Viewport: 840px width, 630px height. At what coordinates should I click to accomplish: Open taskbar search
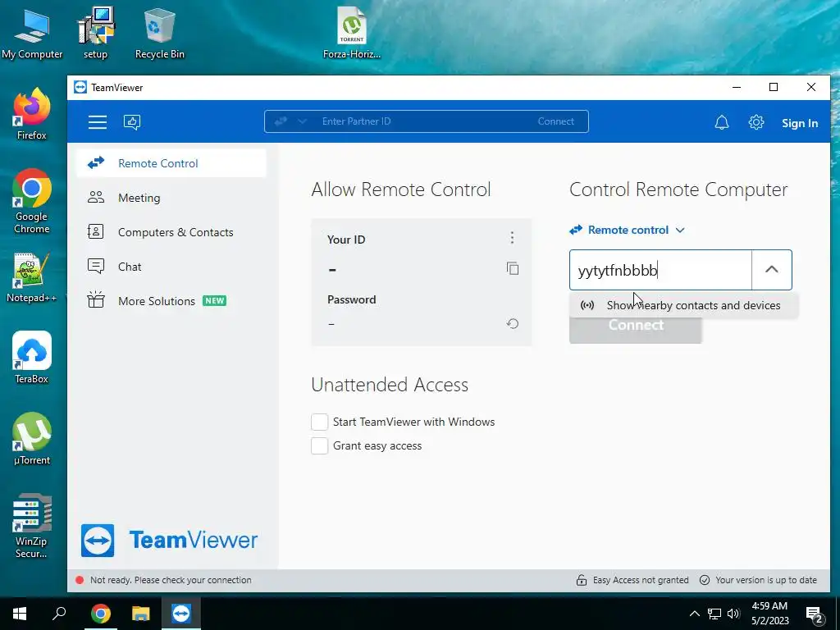(59, 614)
